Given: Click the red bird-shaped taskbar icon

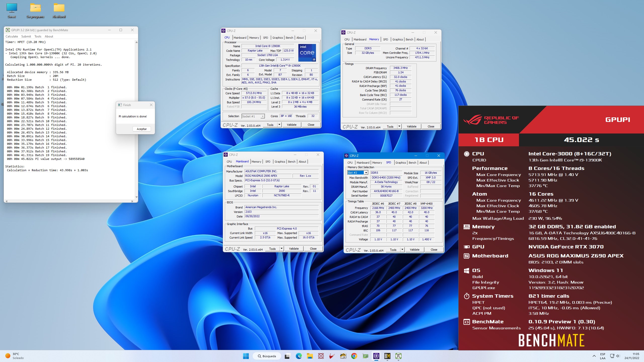Looking at the screenshot, I should [x=332, y=356].
